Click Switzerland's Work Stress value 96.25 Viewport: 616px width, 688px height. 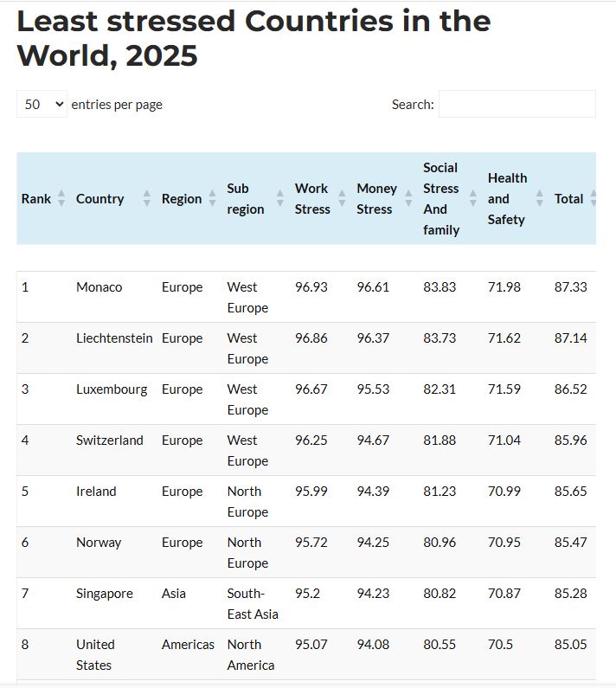[311, 440]
